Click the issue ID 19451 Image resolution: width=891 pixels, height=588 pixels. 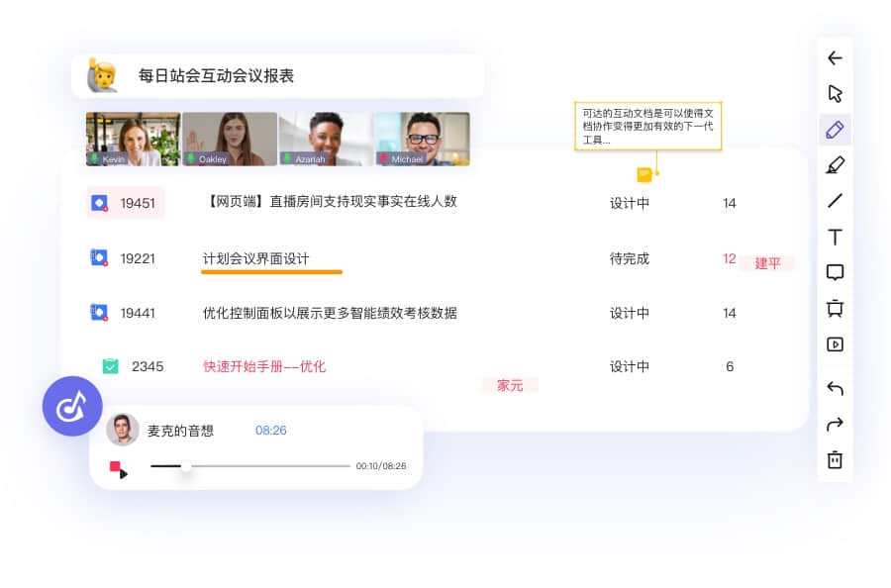138,203
